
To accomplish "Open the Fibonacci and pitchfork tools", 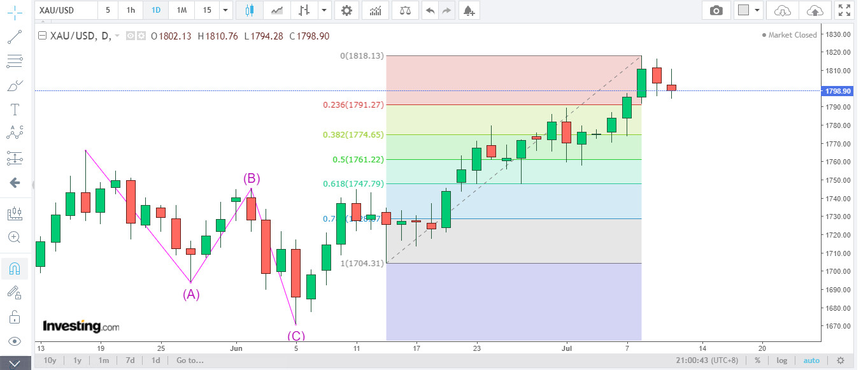I will [x=14, y=61].
